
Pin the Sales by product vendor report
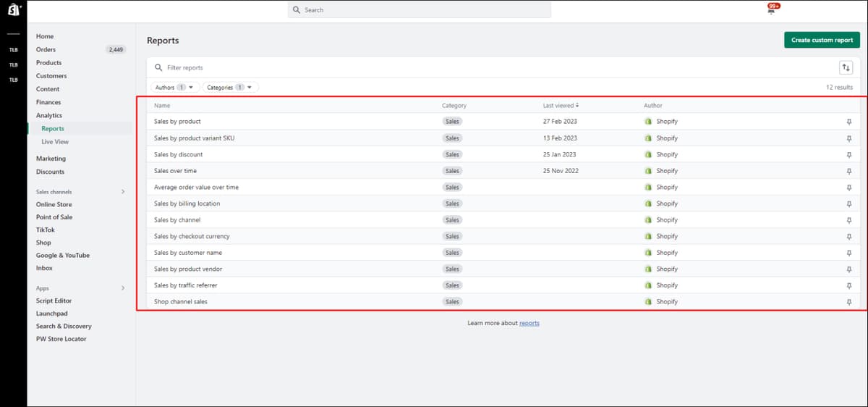[x=848, y=269]
